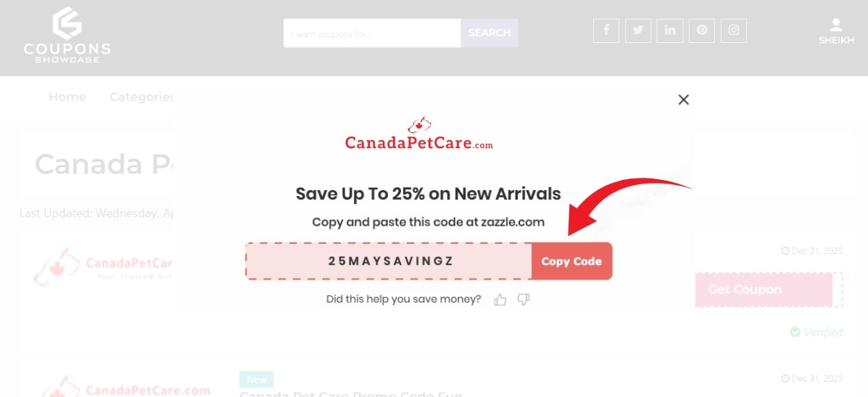Viewport: 868px width, 397px height.
Task: Click the Coupons Showcase logo
Action: pos(67,35)
